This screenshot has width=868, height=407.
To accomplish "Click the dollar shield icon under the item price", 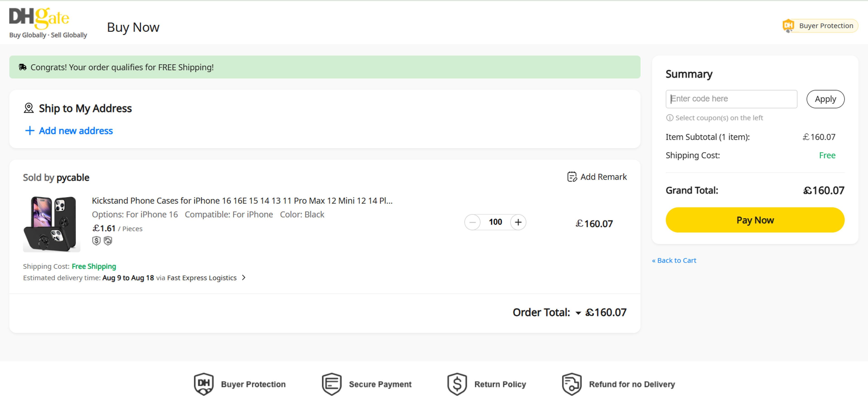I will click(96, 241).
